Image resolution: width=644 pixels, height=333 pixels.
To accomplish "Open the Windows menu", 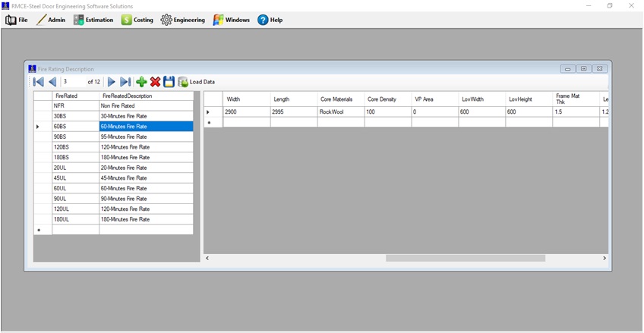I will click(231, 20).
